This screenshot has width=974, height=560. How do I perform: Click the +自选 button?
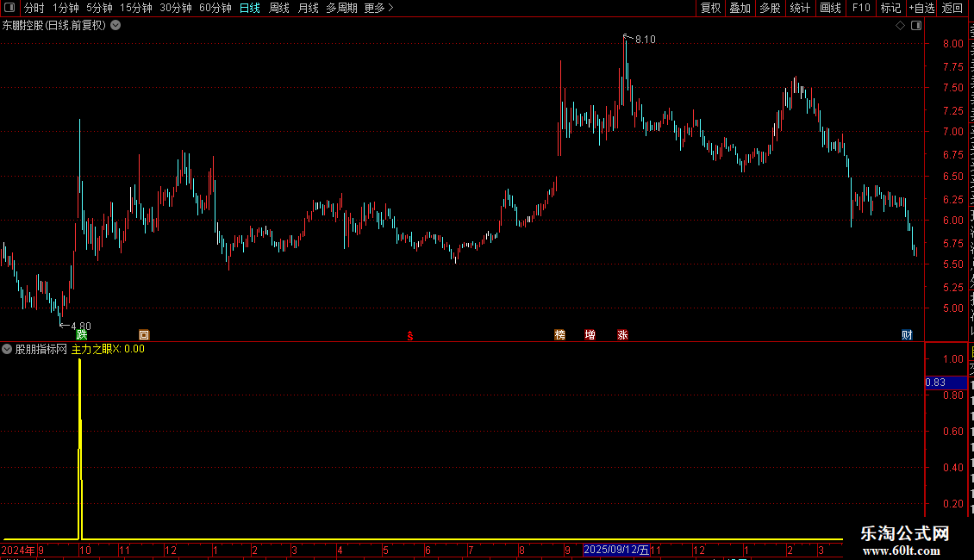[921, 8]
